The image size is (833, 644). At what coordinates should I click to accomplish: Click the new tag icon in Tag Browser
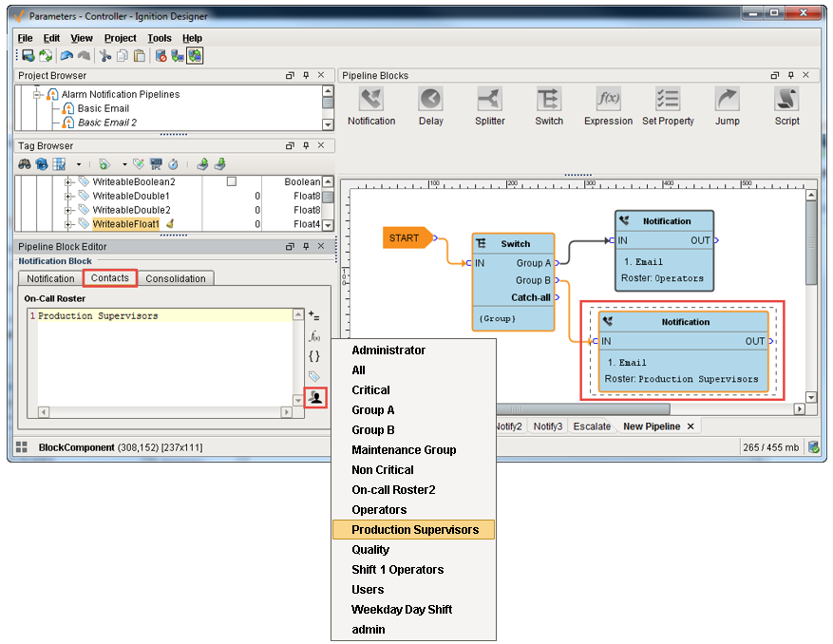click(104, 164)
